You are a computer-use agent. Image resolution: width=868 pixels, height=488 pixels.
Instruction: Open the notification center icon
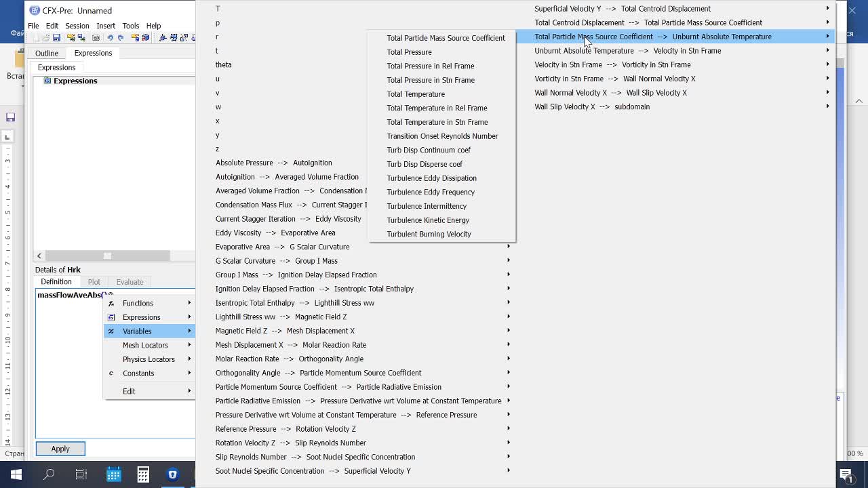(846, 474)
